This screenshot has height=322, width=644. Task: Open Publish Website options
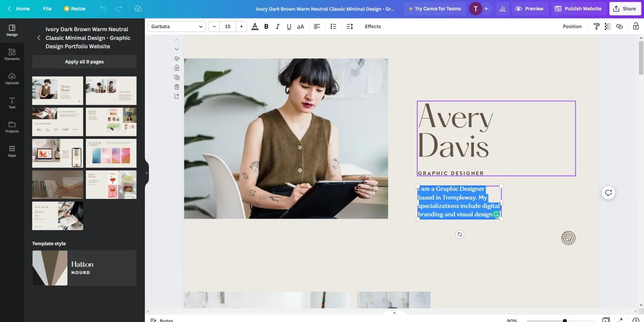pos(578,9)
